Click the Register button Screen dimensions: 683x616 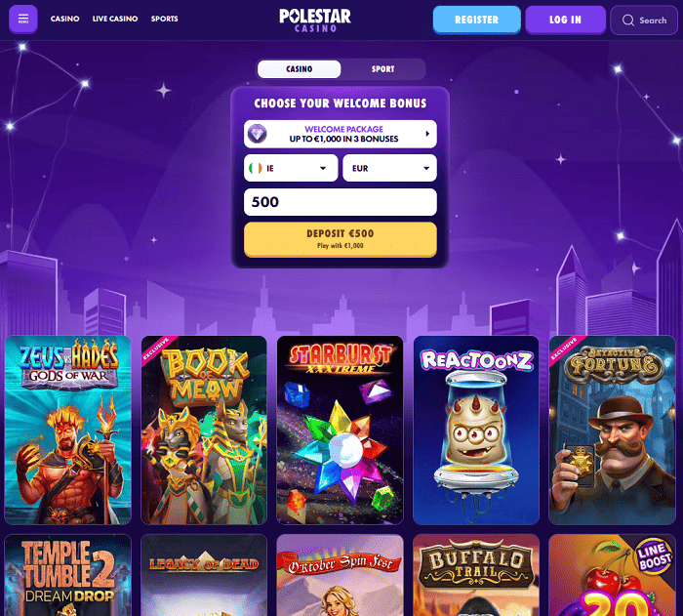coord(476,20)
